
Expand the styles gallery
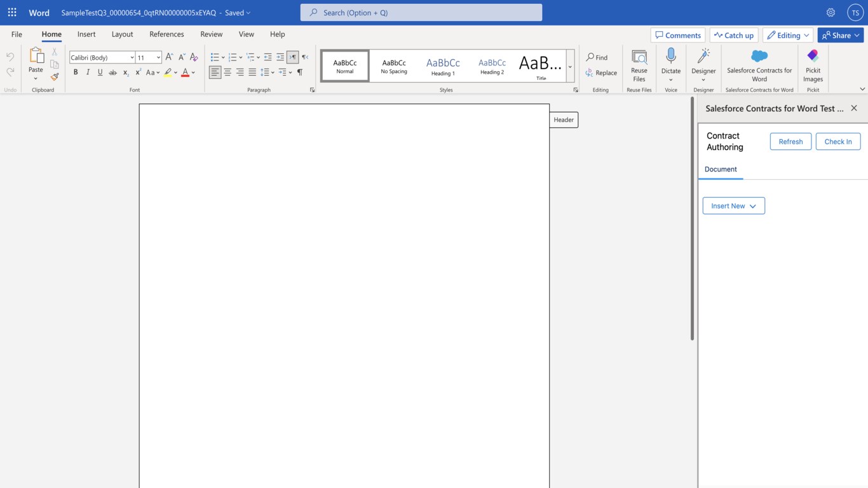pos(570,66)
